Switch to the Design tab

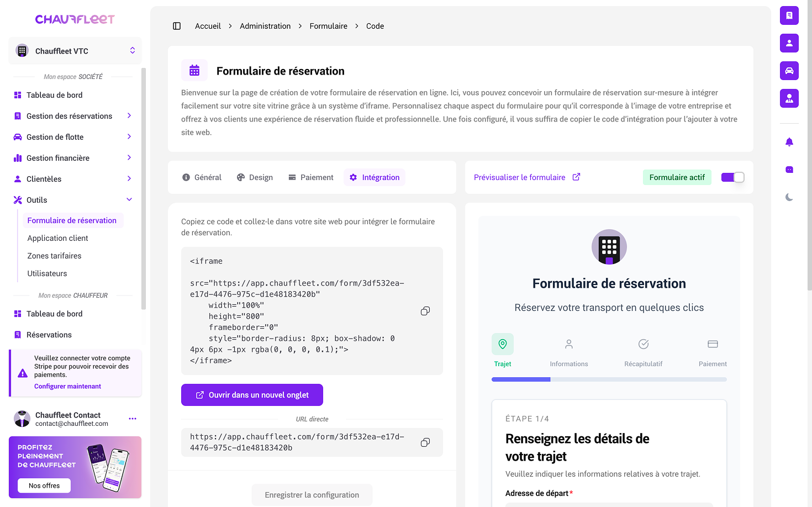pos(255,177)
